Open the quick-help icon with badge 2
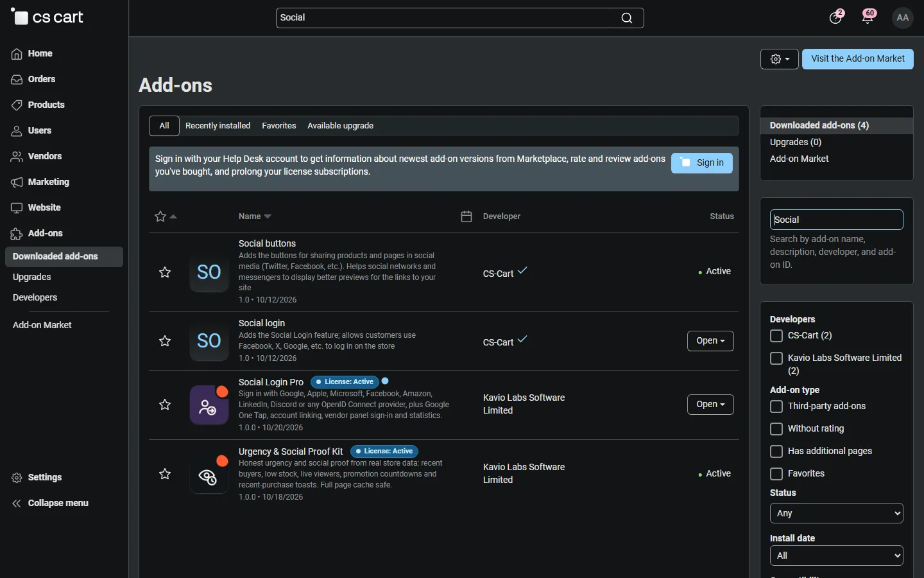Screen dimensions: 924x578 pyautogui.click(x=835, y=17)
